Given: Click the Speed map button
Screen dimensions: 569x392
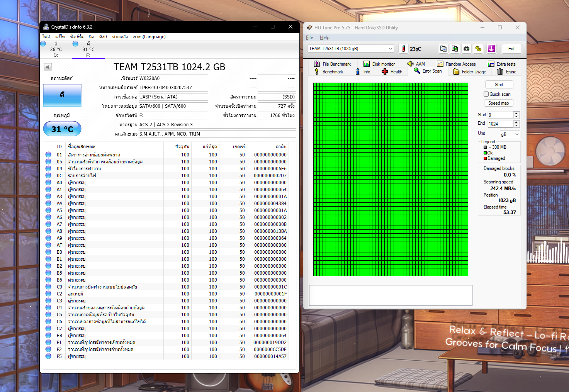Looking at the screenshot, I should tap(498, 103).
